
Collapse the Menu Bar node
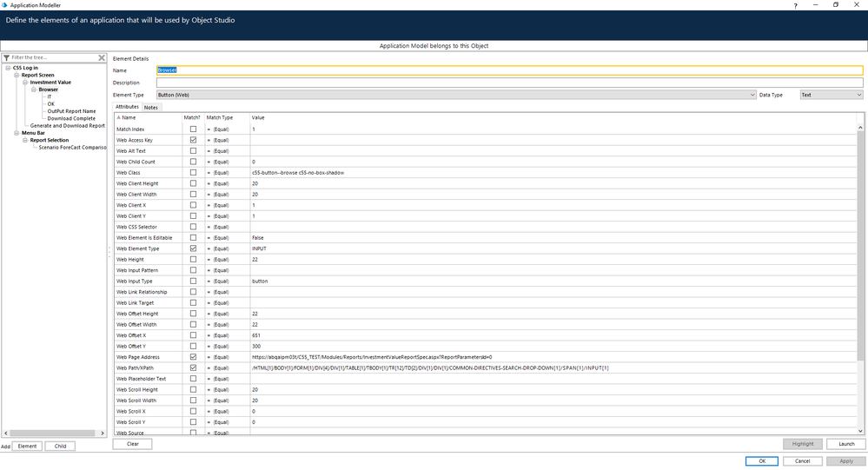(x=17, y=133)
